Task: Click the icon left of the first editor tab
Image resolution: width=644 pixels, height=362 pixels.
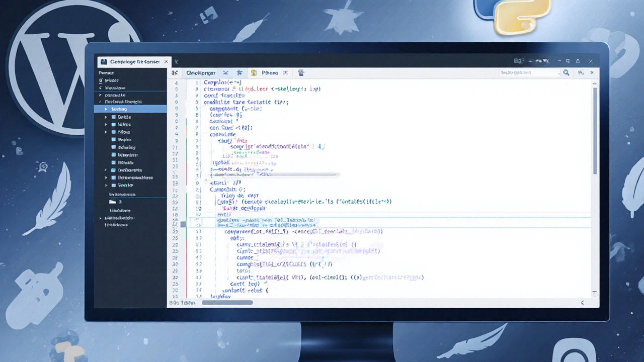Action: click(175, 73)
